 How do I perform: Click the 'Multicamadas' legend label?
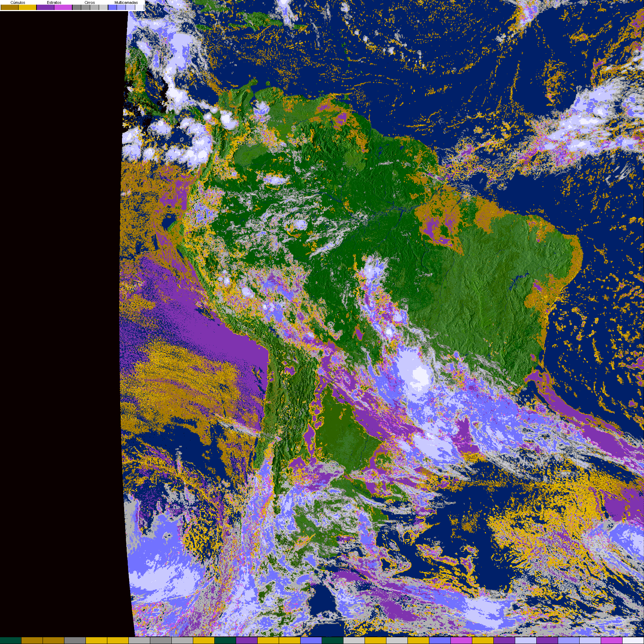point(126,3)
